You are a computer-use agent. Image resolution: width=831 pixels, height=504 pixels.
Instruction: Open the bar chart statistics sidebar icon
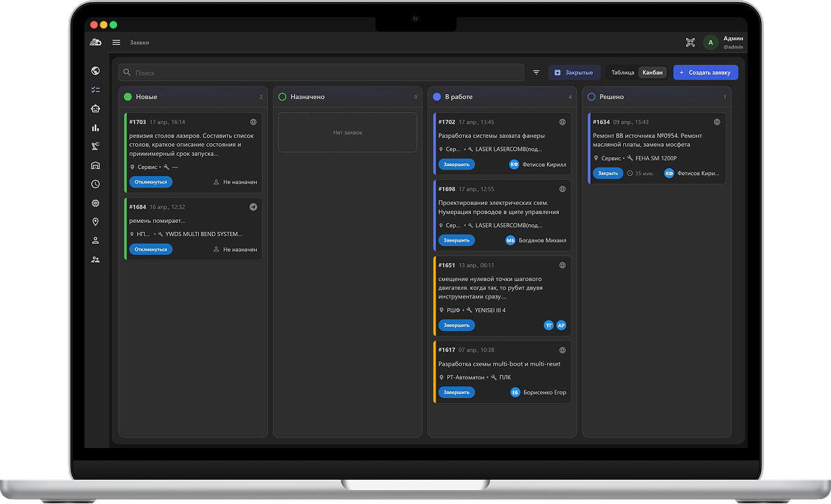click(x=96, y=127)
